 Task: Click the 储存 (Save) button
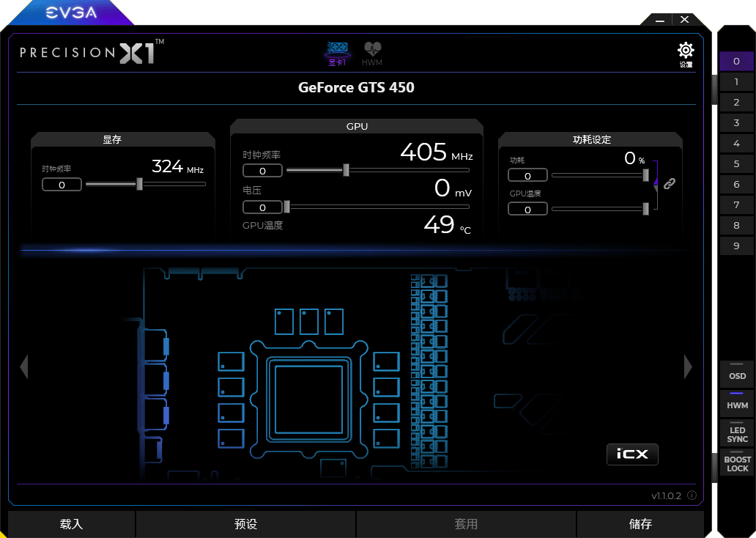640,524
